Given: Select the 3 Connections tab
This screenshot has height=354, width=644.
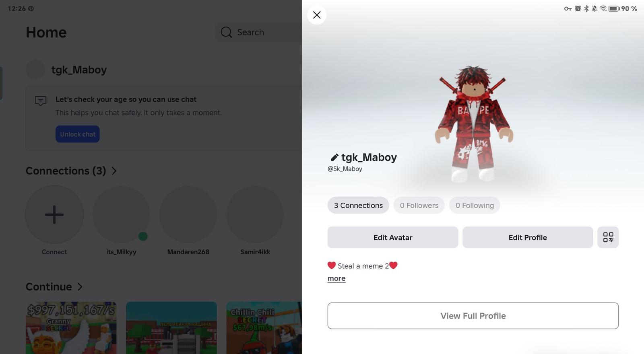Looking at the screenshot, I should click(x=358, y=205).
